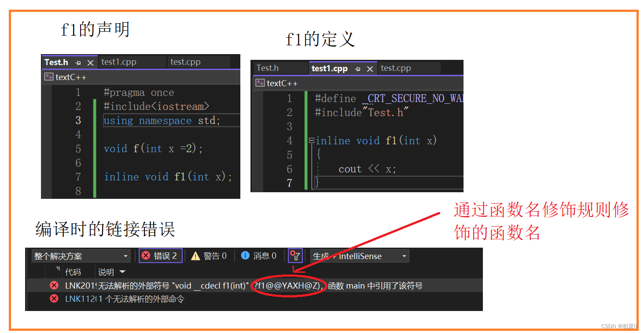Image resolution: width=644 pixels, height=333 pixels.
Task: Click the closing brace on line 7
Action: pos(317,183)
